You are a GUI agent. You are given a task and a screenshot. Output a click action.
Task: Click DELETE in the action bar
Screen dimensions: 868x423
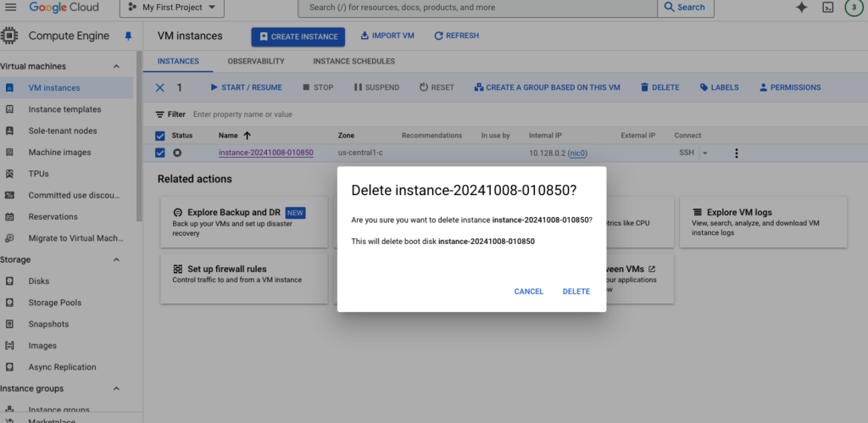659,87
